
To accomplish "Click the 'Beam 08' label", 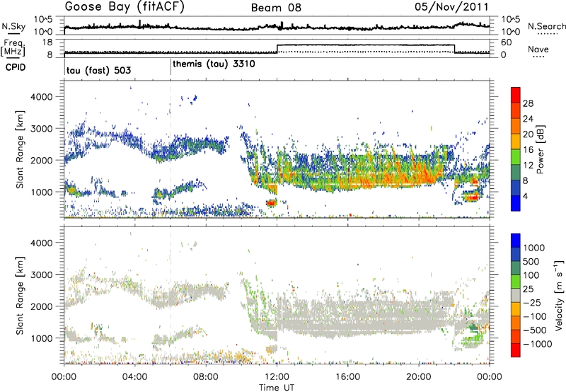I will [x=276, y=8].
